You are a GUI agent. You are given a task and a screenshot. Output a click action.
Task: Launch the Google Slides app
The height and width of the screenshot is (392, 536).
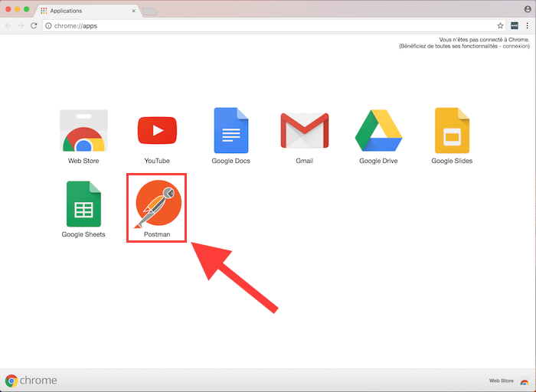[x=452, y=131]
